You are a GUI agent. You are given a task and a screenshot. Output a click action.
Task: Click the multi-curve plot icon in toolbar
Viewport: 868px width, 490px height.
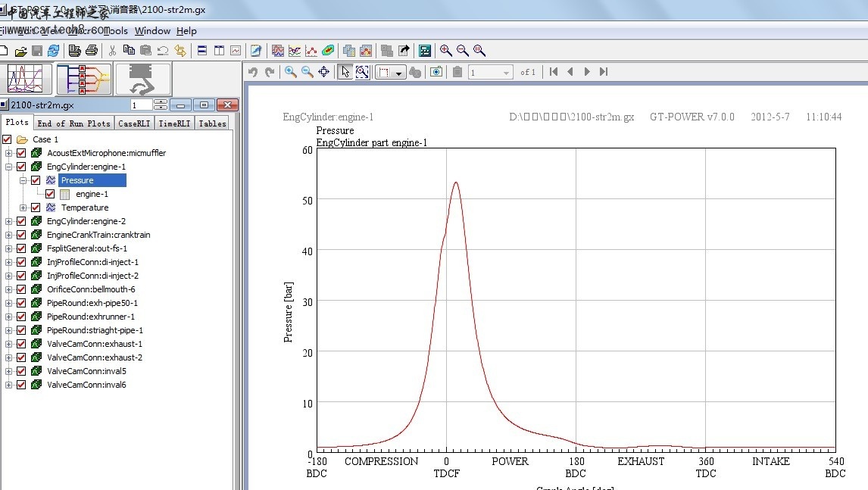click(x=295, y=51)
